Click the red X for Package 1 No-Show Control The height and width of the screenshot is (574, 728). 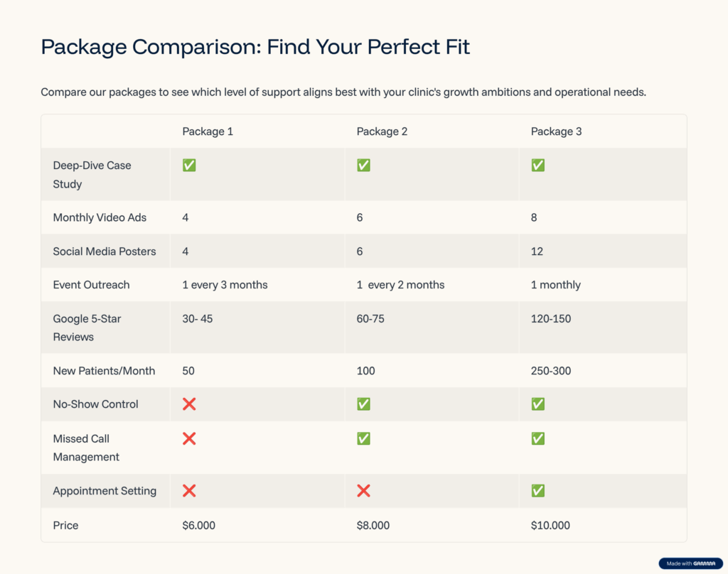pyautogui.click(x=189, y=404)
